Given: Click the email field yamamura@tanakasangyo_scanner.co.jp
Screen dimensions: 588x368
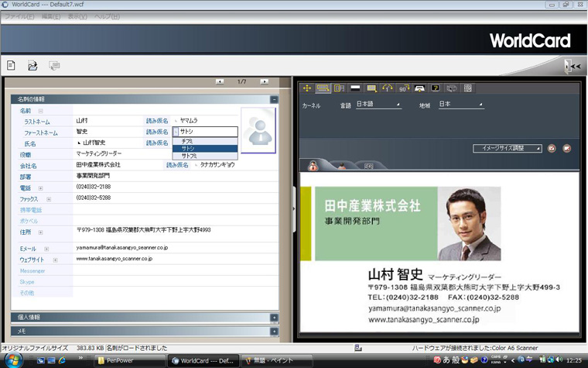Looking at the screenshot, I should 122,247.
